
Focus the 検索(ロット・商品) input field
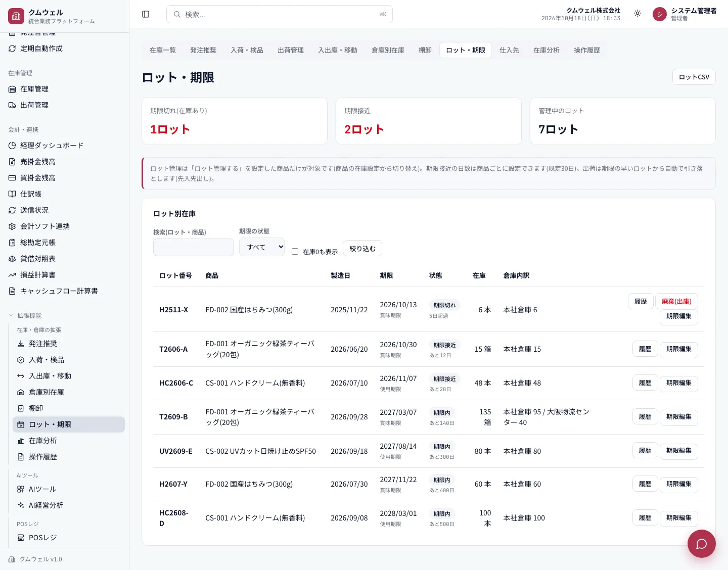(194, 248)
